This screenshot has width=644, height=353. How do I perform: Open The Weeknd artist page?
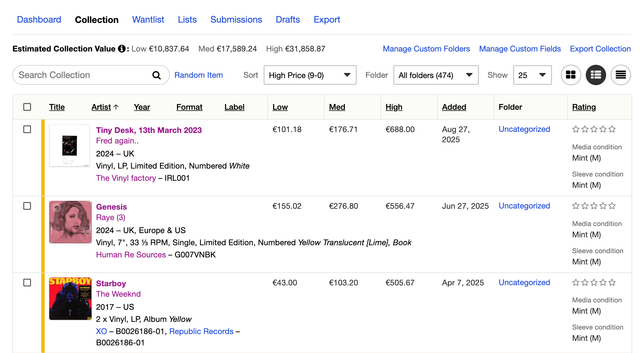coord(118,294)
